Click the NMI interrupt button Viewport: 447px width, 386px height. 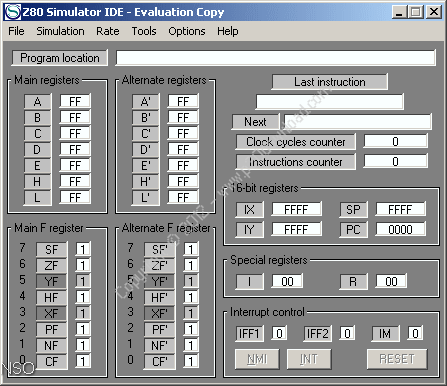(257, 359)
